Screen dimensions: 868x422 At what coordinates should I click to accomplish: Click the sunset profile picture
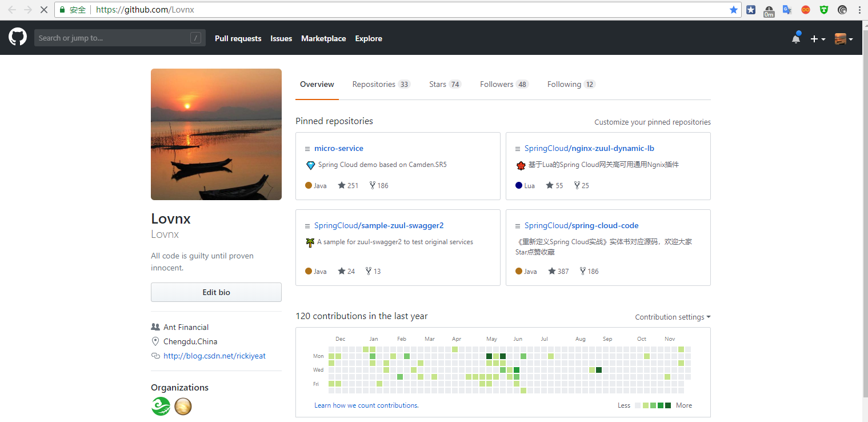point(216,134)
